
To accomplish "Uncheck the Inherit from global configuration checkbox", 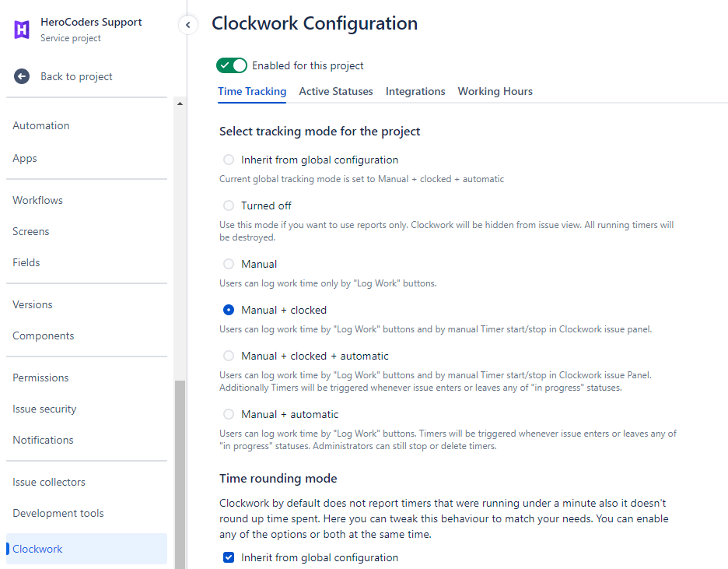I will (229, 557).
